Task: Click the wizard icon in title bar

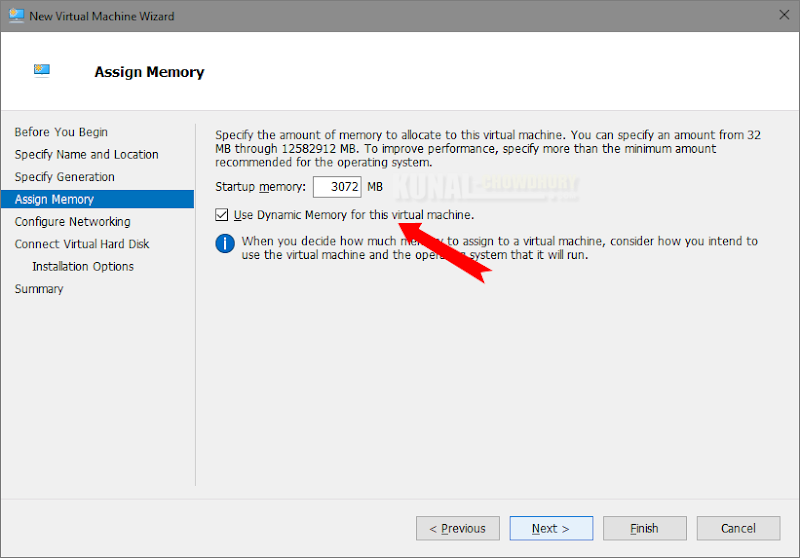Action: point(16,16)
